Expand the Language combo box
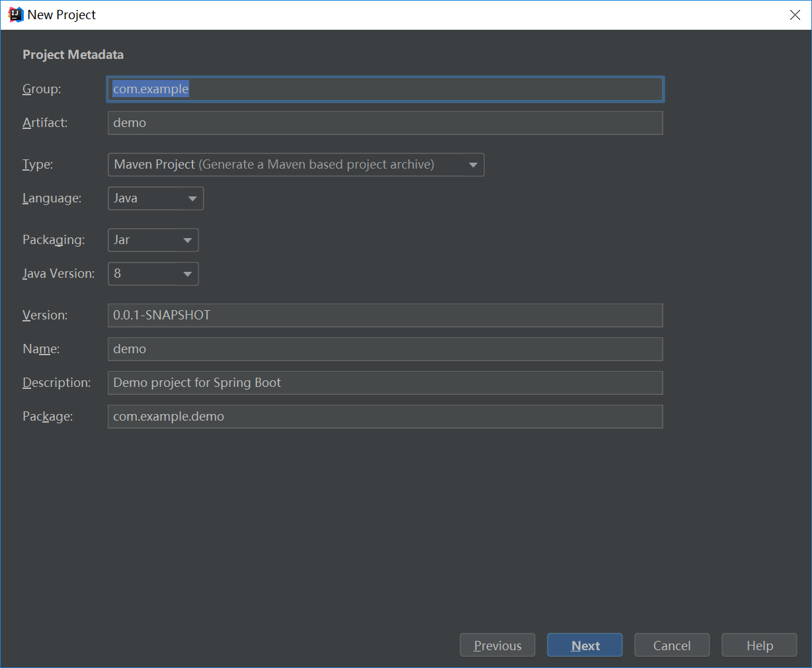The height and width of the screenshot is (668, 812). click(x=156, y=198)
